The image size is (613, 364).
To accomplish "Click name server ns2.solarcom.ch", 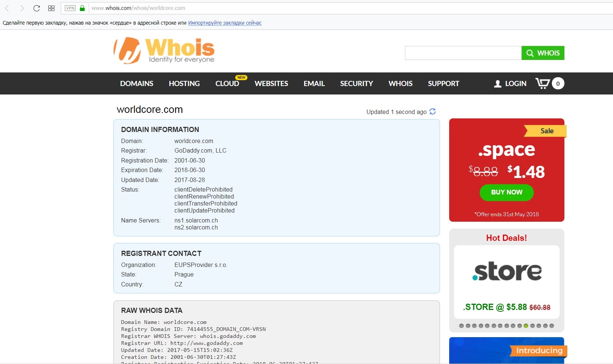I will (196, 228).
